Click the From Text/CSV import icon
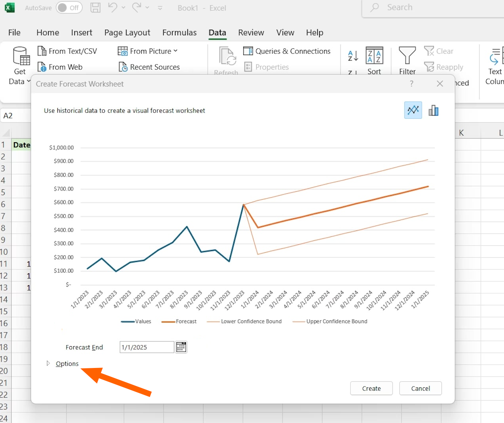 pos(42,51)
